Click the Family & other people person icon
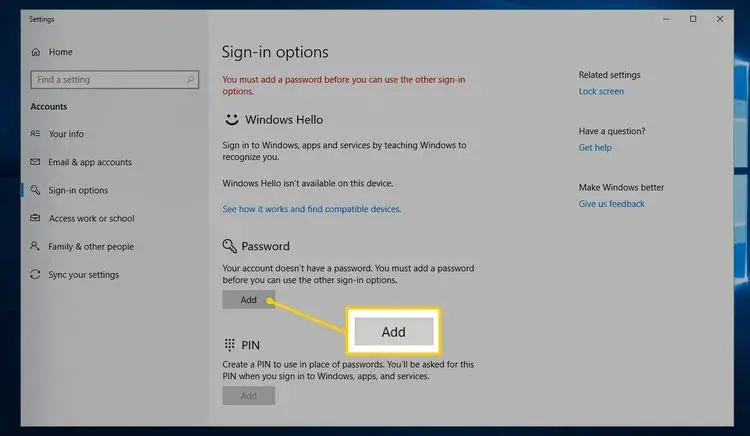 35,246
